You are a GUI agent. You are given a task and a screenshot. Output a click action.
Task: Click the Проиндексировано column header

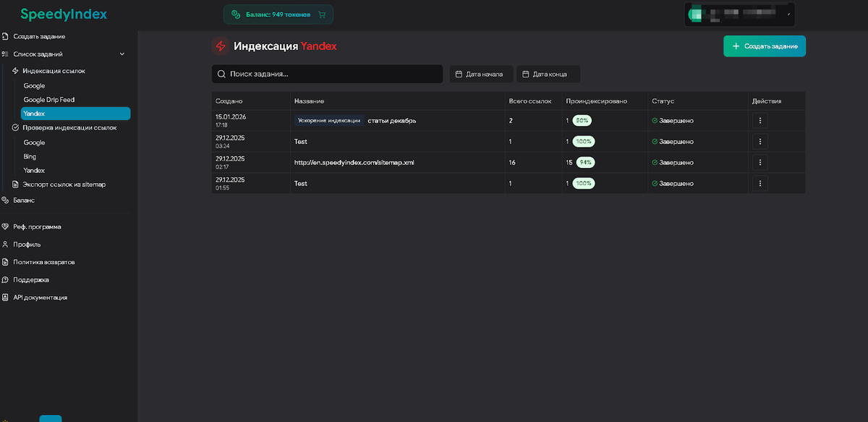pyautogui.click(x=596, y=101)
